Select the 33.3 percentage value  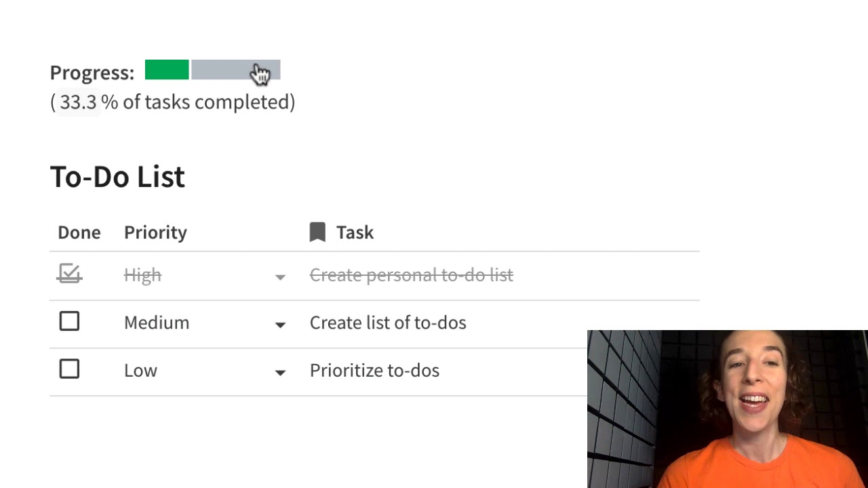78,102
